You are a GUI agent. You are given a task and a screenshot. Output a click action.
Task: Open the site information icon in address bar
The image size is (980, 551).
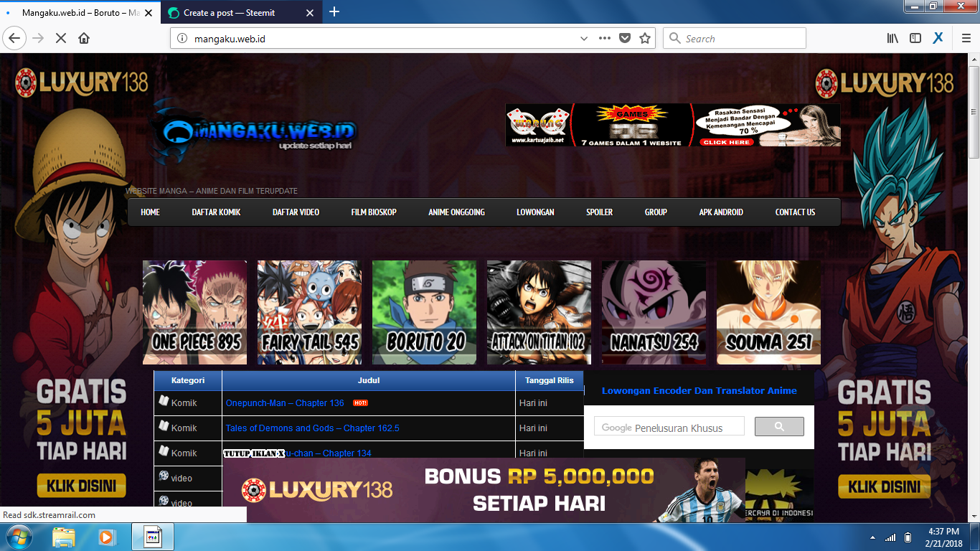click(182, 39)
